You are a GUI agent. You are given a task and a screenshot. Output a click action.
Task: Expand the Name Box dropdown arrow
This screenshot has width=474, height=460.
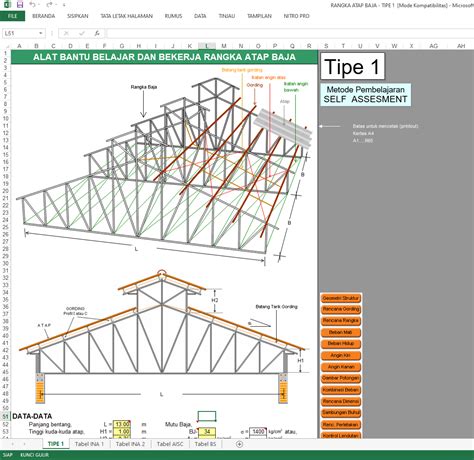(40, 33)
